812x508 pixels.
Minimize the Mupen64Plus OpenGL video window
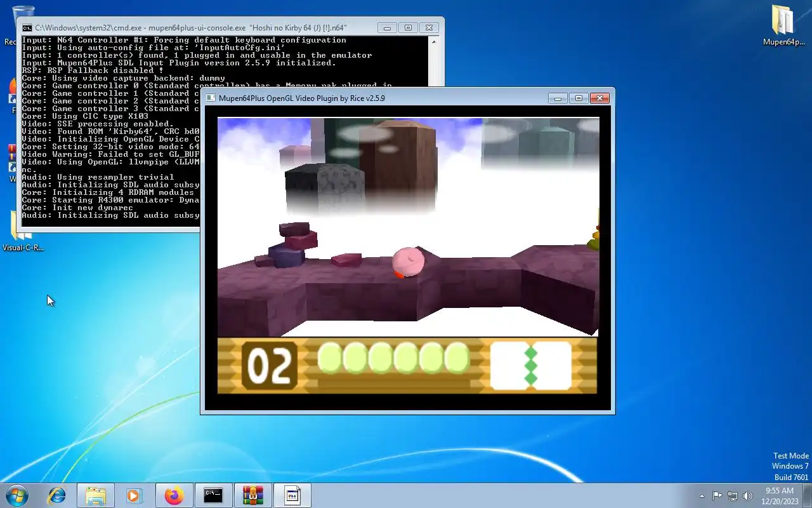(x=558, y=98)
